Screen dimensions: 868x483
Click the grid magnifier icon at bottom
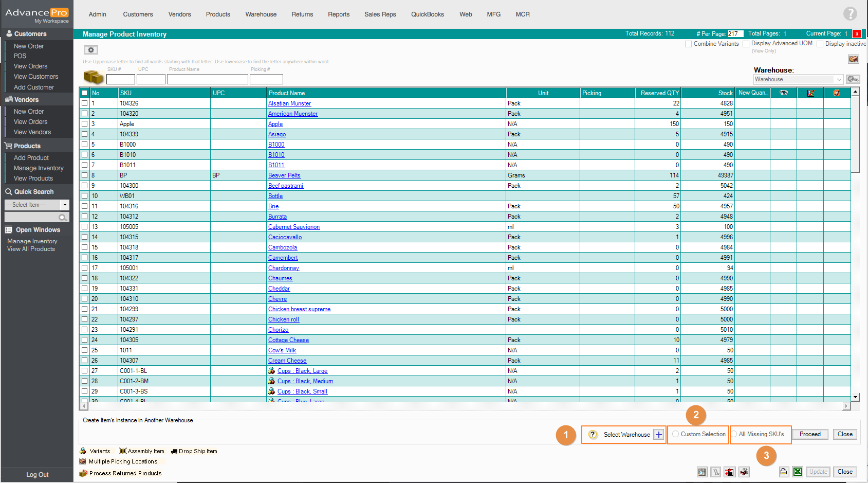point(702,472)
